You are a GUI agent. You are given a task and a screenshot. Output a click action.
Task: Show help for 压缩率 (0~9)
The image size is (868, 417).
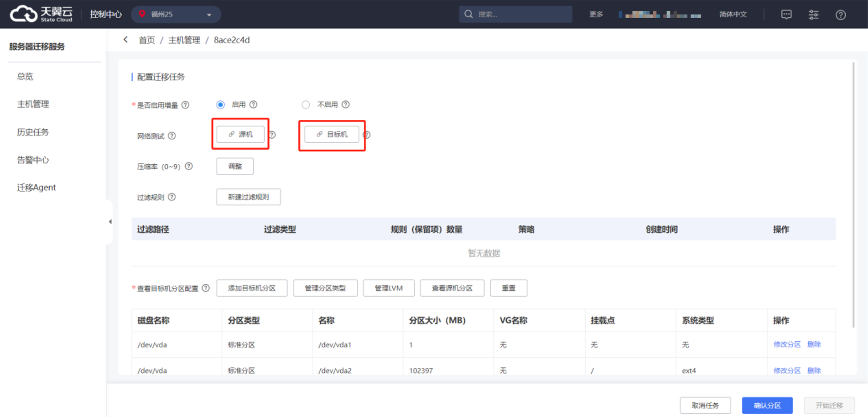point(189,166)
